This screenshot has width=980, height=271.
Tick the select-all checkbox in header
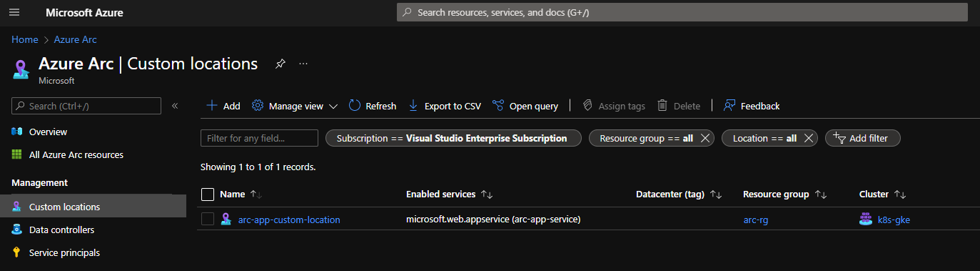click(x=208, y=194)
